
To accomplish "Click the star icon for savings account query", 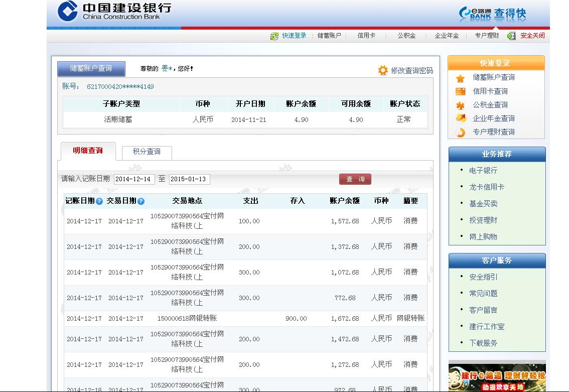I will coord(460,78).
